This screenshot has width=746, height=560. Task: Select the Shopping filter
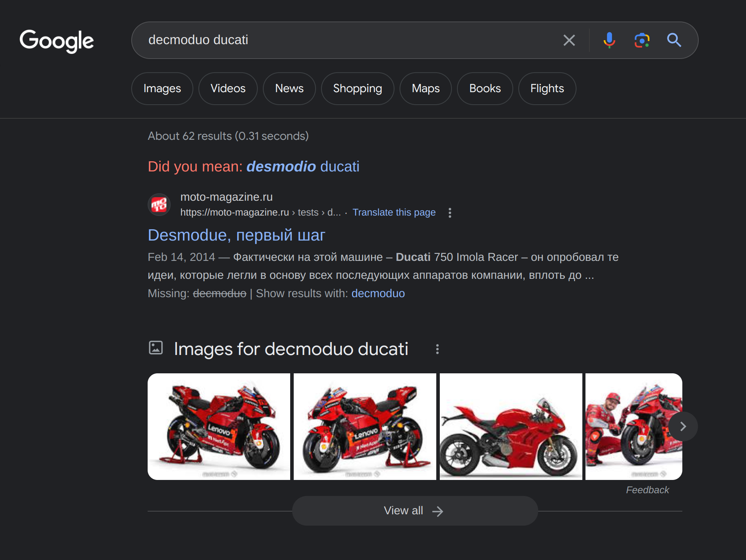[357, 89]
